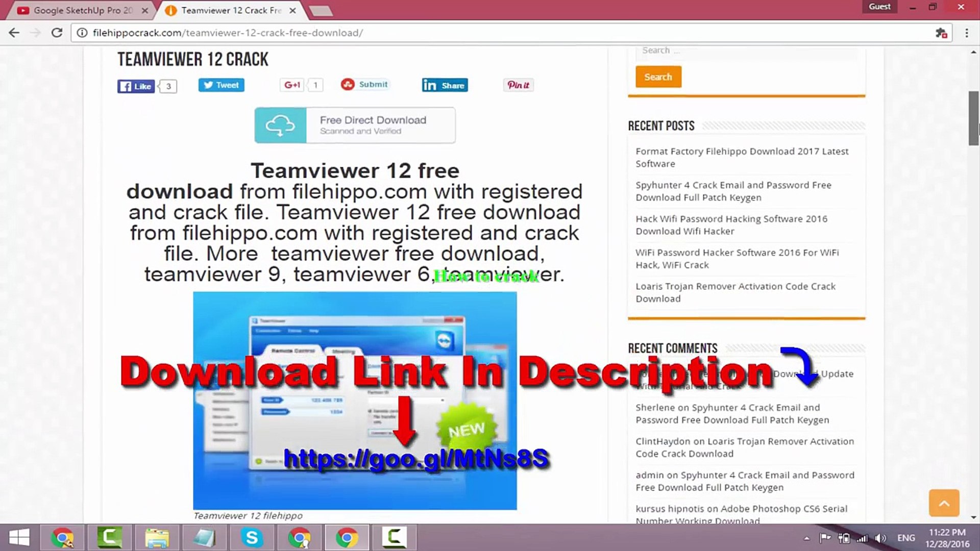Click the Google Plus submit icon
Viewport: 980px width, 551px height.
[x=292, y=84]
